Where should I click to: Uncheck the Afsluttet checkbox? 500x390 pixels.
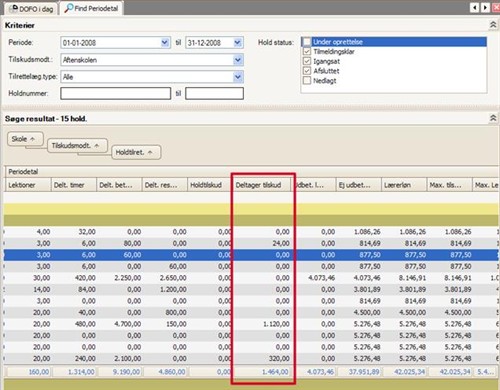pos(307,71)
